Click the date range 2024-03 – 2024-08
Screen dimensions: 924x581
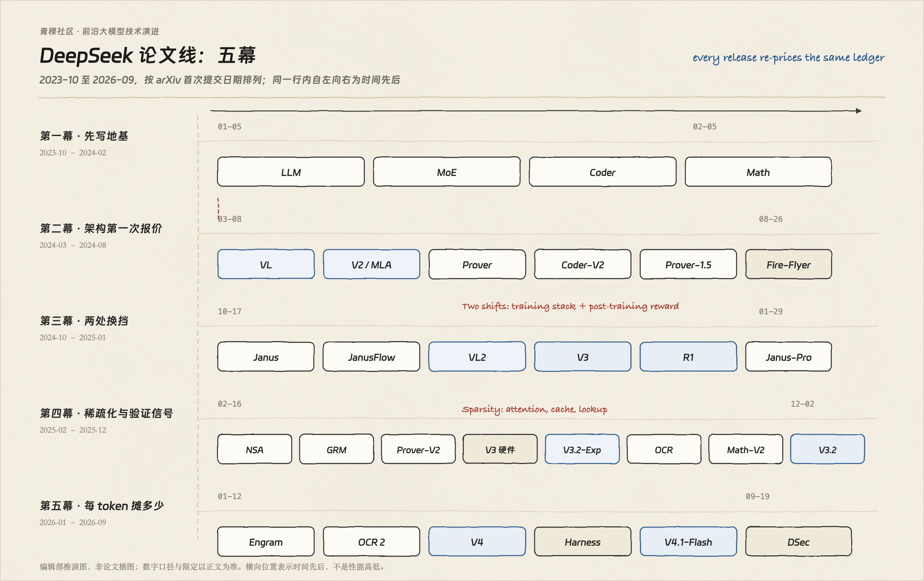(x=73, y=245)
